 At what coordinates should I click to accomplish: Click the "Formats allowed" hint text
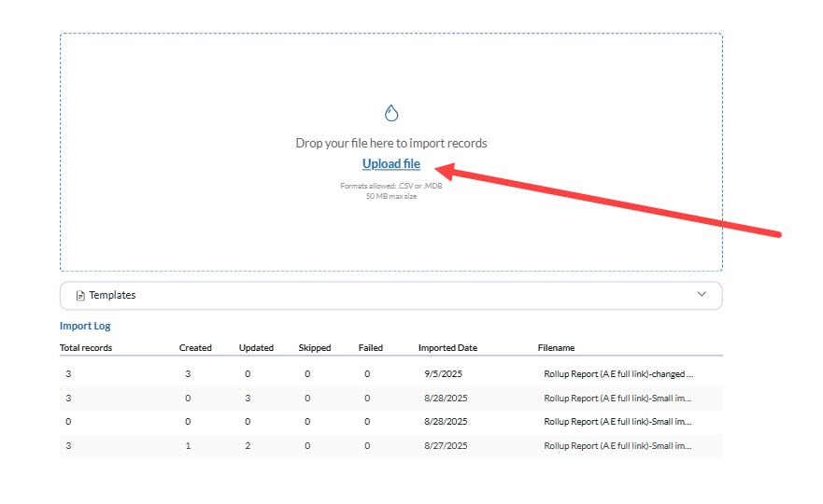pos(391,187)
